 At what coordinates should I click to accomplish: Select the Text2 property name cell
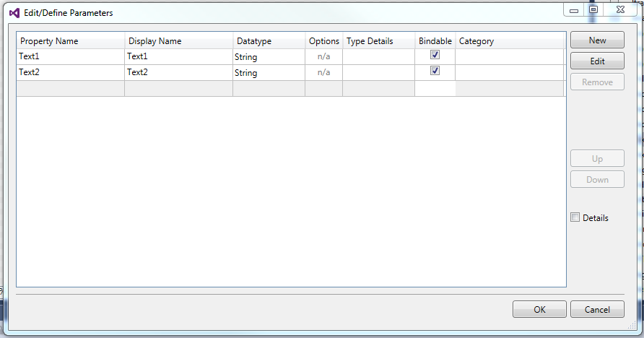[x=71, y=73]
